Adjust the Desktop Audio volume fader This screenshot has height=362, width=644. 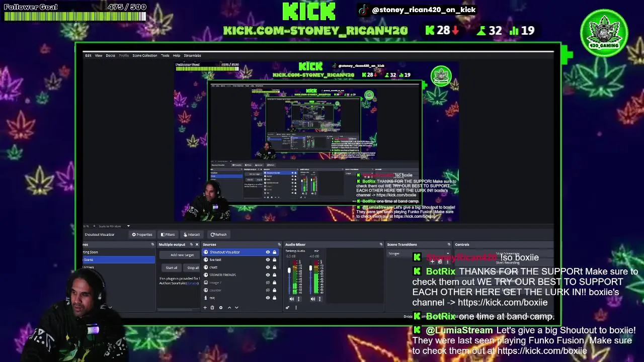point(289,270)
